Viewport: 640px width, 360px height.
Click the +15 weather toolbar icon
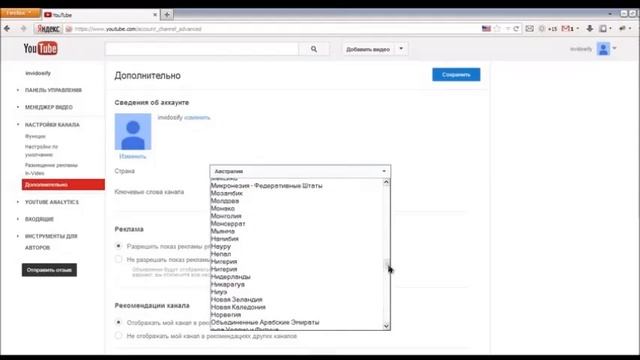(x=548, y=29)
